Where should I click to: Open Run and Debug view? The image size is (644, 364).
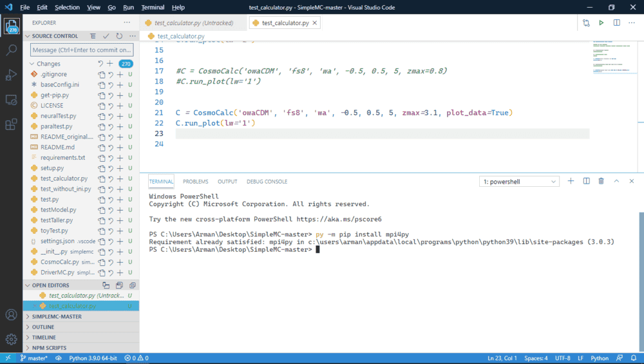click(12, 75)
